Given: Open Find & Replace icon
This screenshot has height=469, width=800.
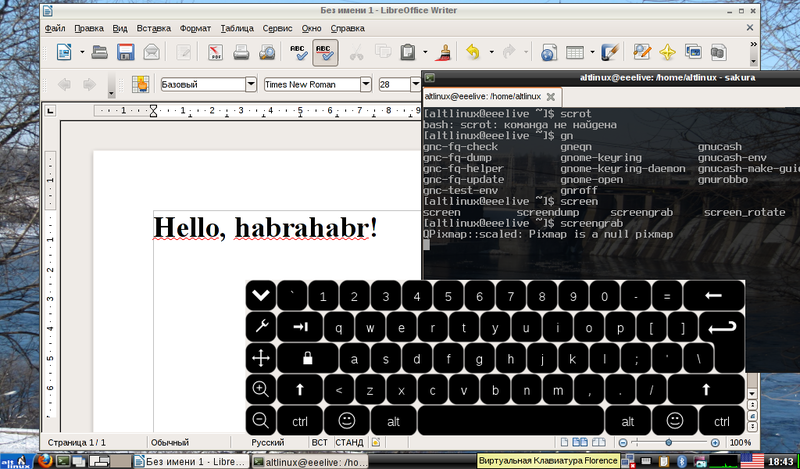Looking at the screenshot, I should pos(642,52).
